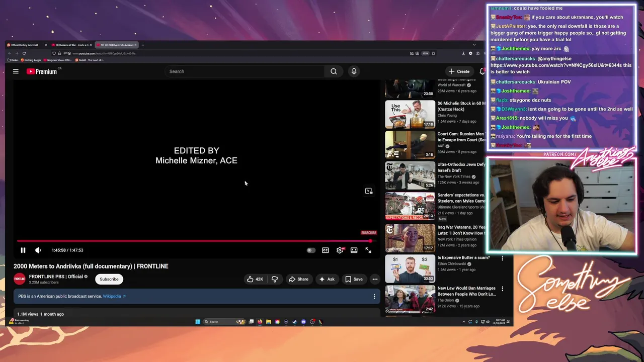Pause the video playback

click(23, 250)
